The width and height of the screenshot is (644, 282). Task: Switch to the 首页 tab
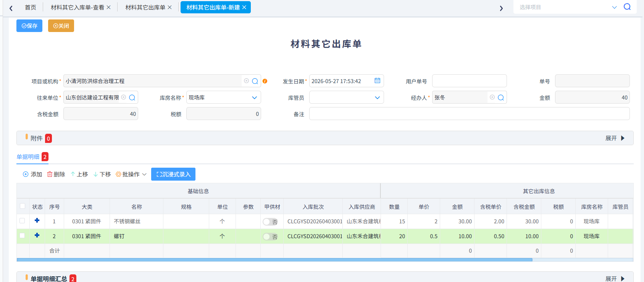(31, 7)
